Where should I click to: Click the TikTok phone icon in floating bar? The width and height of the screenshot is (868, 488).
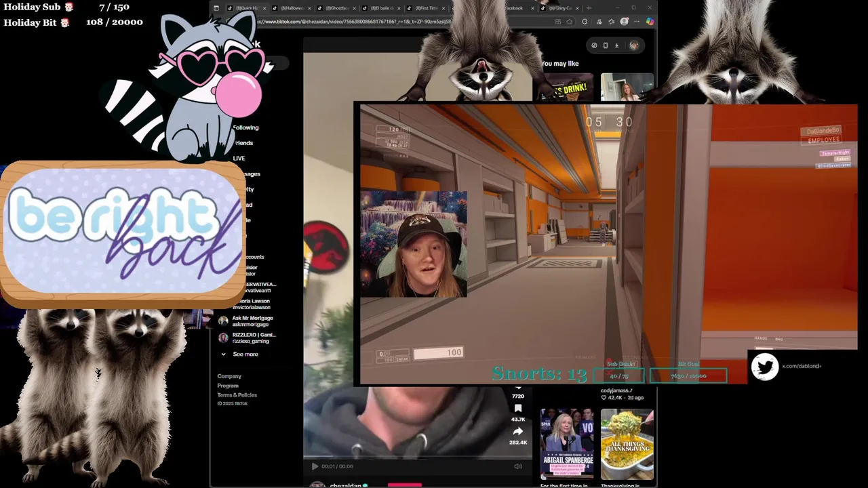(x=605, y=45)
